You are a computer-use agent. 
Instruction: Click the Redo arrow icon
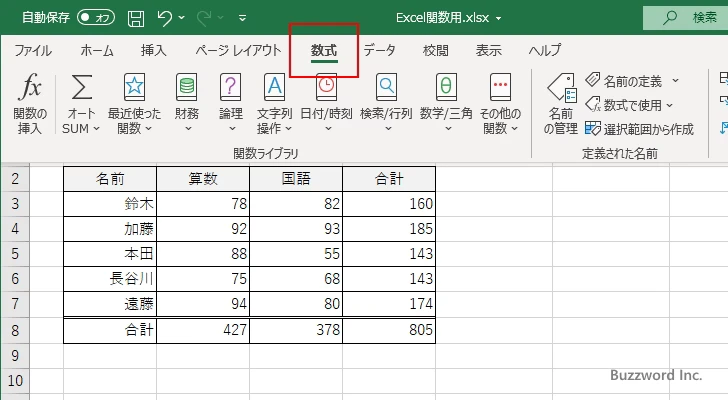[204, 18]
